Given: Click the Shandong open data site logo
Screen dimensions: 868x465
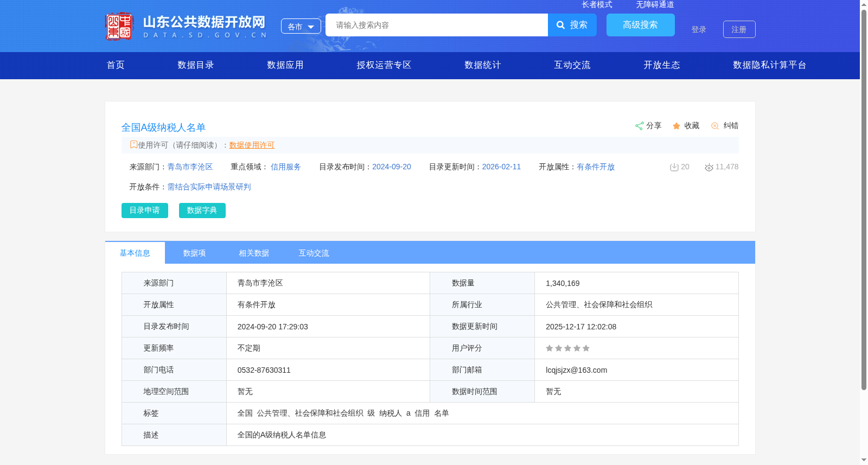Looking at the screenshot, I should point(186,26).
